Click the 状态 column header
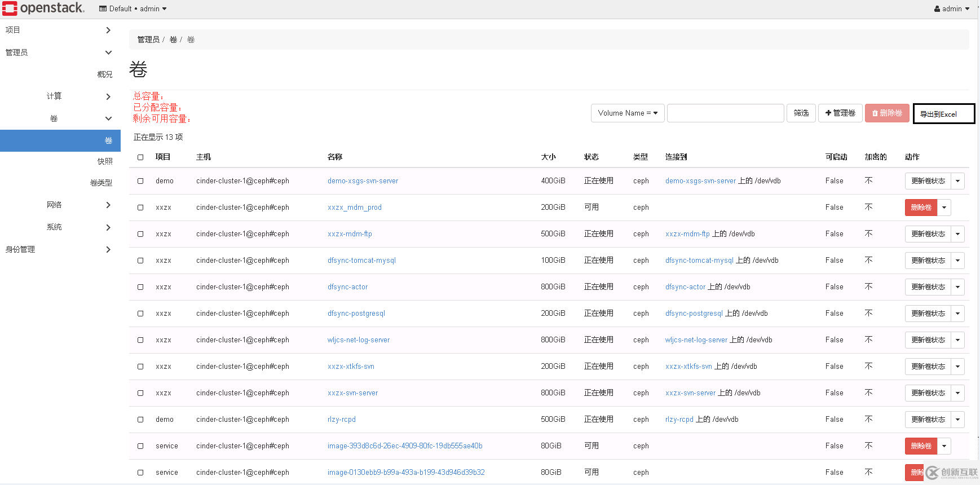The width and height of the screenshot is (980, 485). pyautogui.click(x=591, y=157)
